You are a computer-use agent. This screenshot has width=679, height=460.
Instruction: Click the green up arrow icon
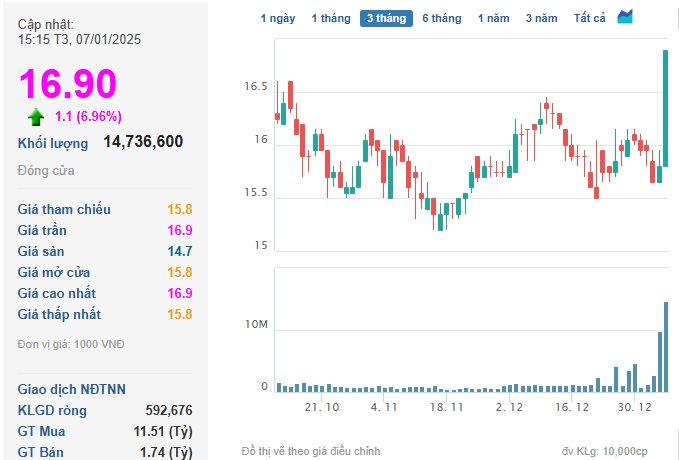tap(36, 117)
